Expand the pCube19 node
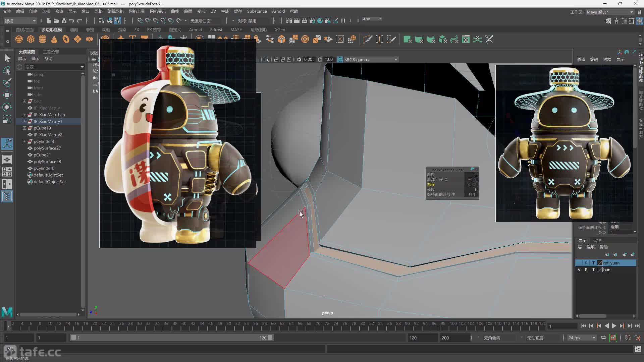 pyautogui.click(x=24, y=128)
